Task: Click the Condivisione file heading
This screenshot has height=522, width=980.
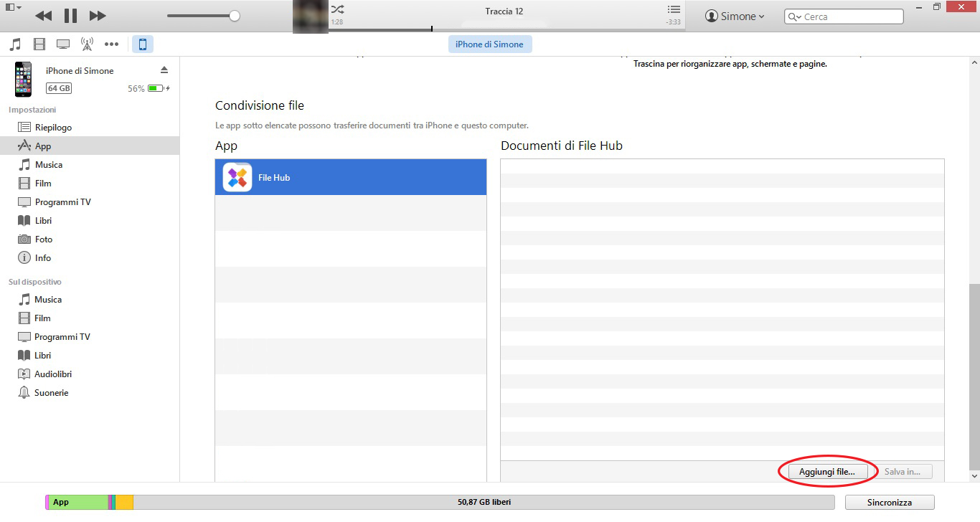Action: point(260,105)
